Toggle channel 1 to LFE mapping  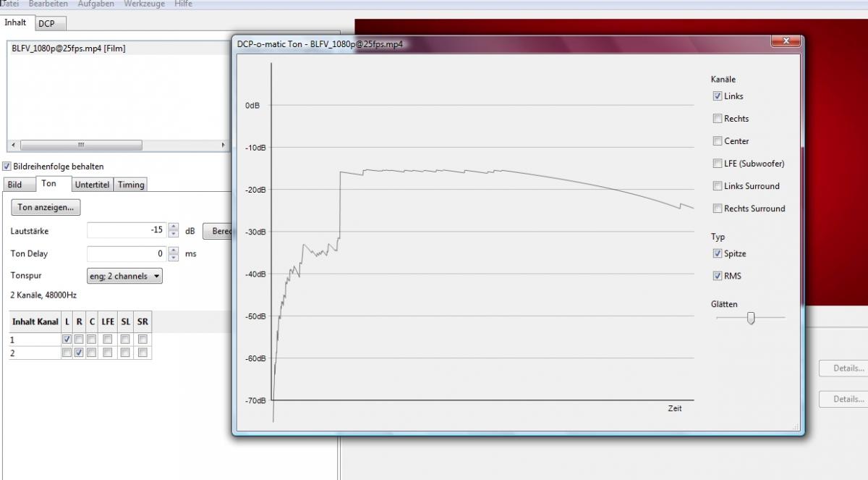click(107, 339)
